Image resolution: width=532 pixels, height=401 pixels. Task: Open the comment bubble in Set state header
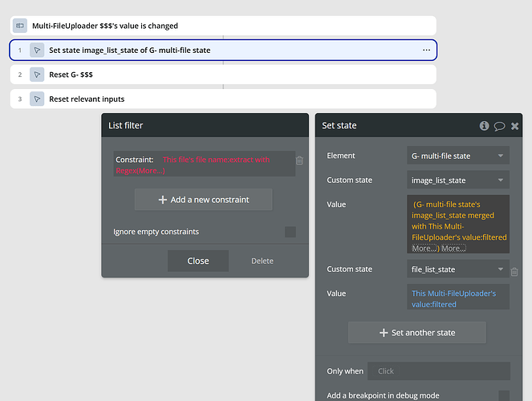coord(499,126)
